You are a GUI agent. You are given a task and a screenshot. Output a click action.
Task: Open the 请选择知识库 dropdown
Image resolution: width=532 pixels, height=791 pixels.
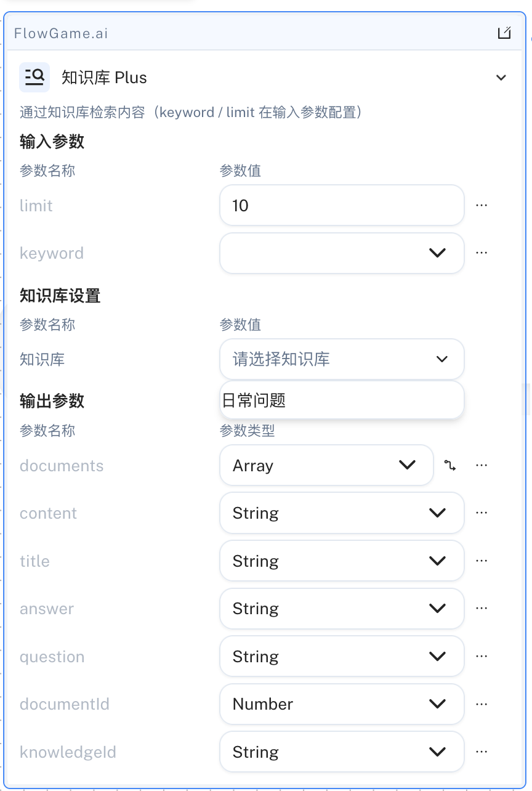342,359
